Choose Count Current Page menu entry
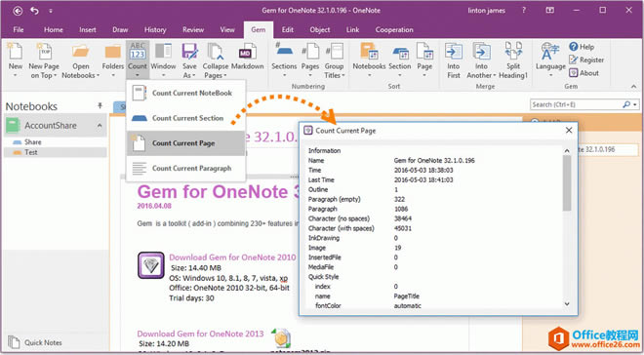 pos(186,143)
